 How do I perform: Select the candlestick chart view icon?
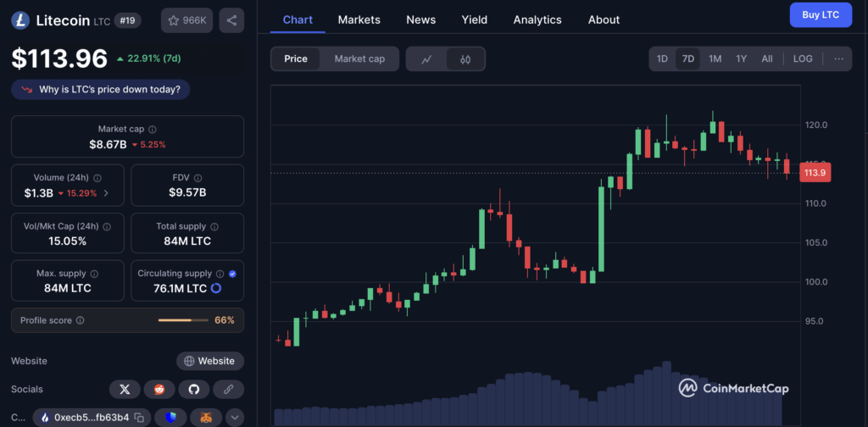[x=465, y=59]
